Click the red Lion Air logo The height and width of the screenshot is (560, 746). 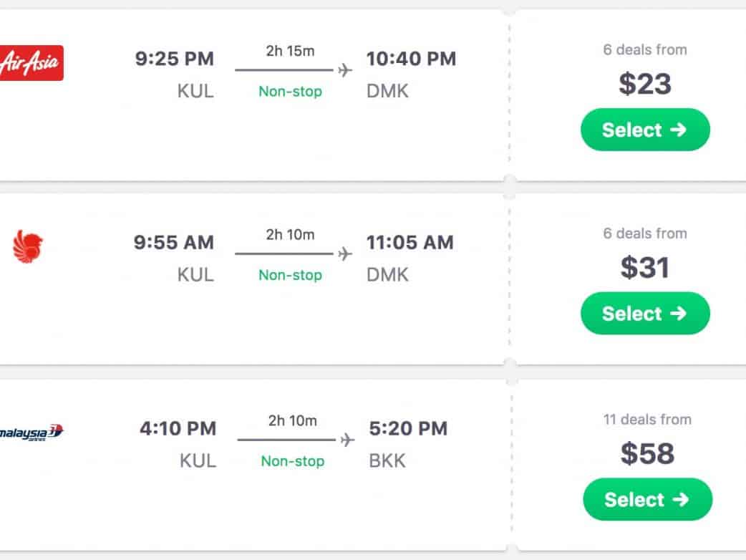(28, 247)
